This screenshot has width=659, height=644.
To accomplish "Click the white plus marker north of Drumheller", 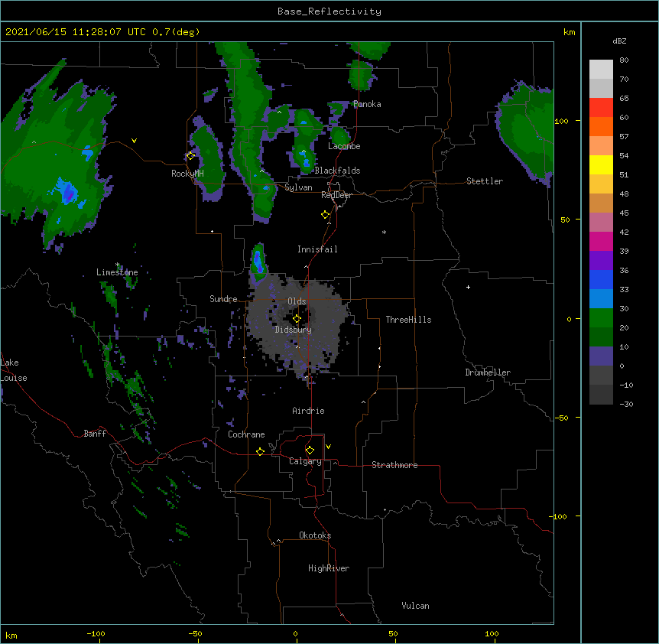I will pyautogui.click(x=468, y=287).
